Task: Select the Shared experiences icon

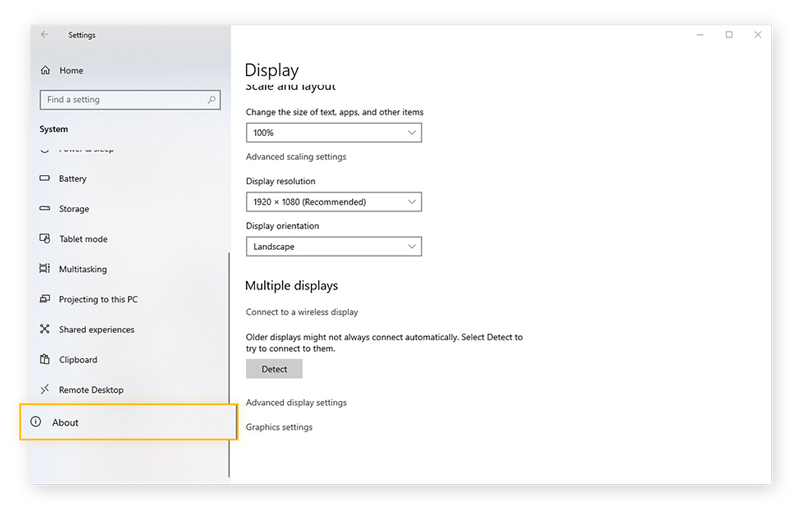Action: pos(45,329)
